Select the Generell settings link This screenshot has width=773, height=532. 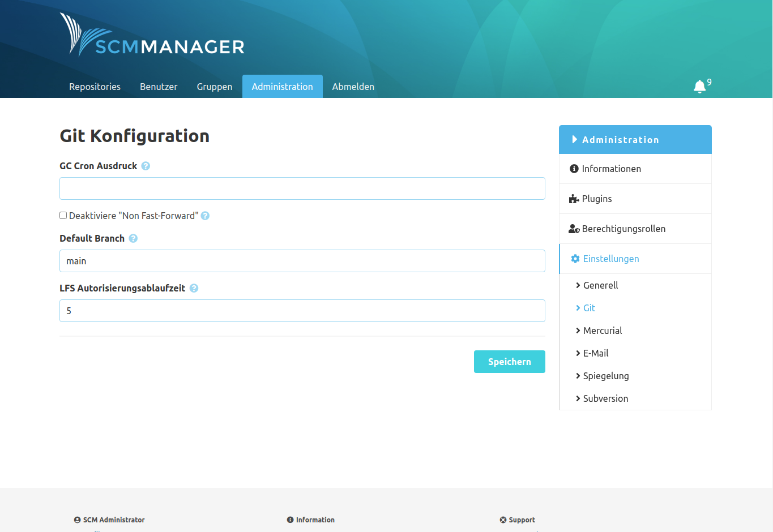pos(600,285)
